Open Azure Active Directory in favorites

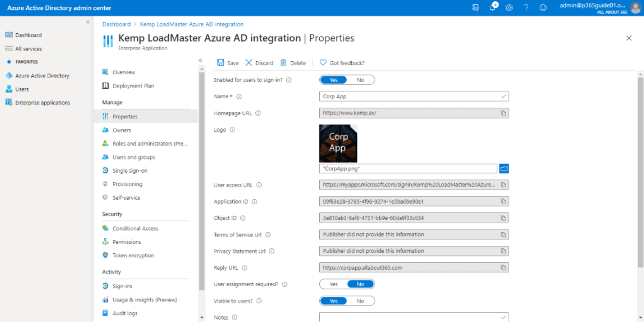(x=42, y=76)
